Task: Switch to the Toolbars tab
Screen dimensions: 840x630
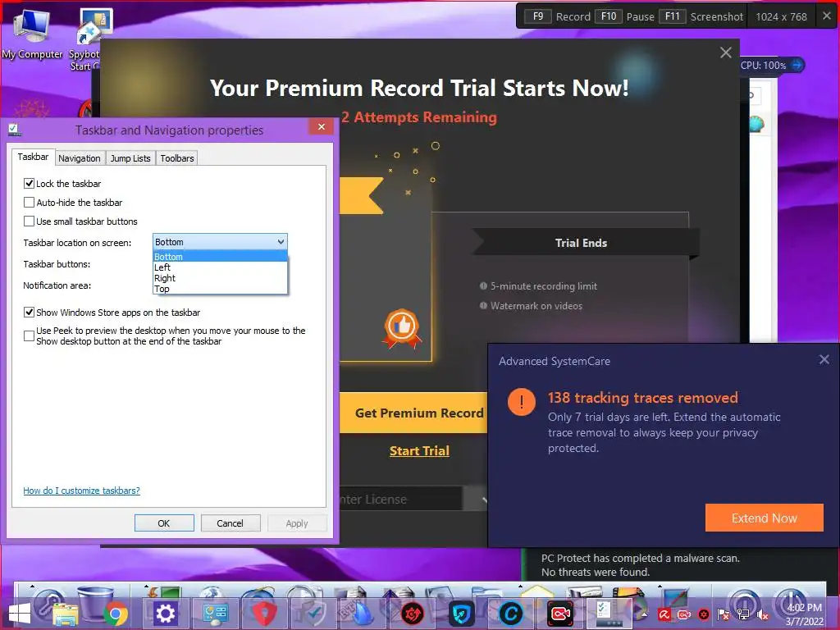Action: [x=177, y=158]
